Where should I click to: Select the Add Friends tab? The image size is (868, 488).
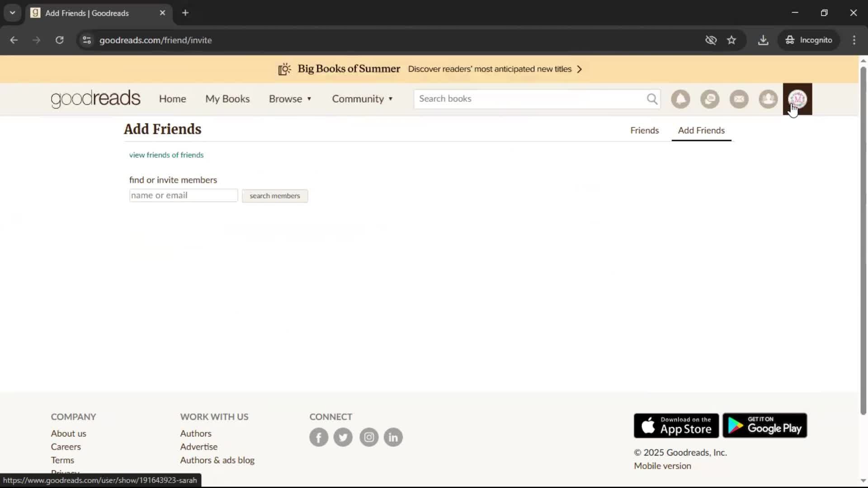[x=701, y=131]
